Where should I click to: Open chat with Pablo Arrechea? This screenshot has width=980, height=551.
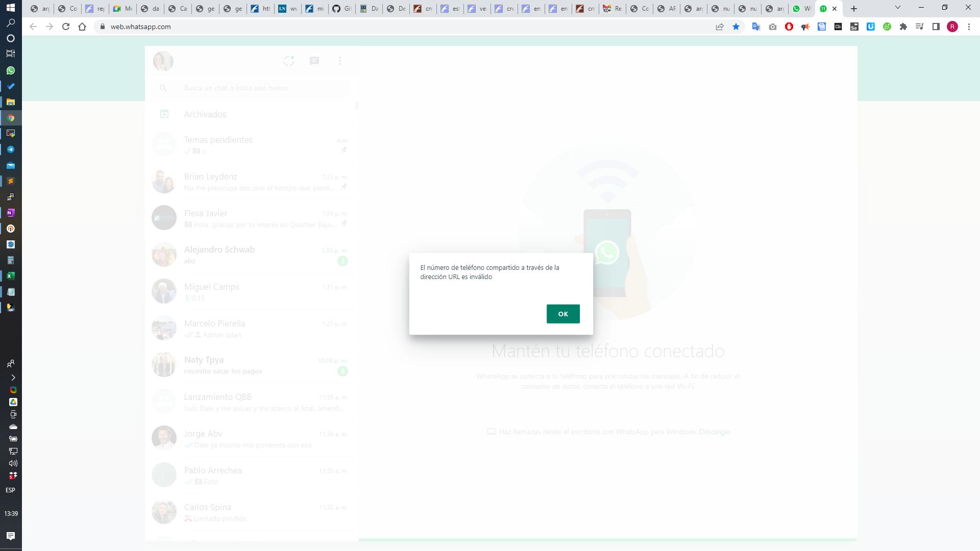[252, 475]
